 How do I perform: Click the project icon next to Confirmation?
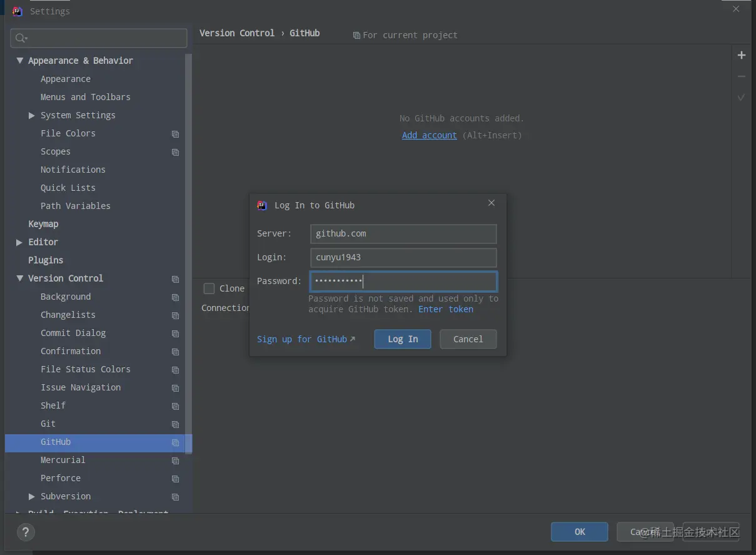pyautogui.click(x=175, y=352)
